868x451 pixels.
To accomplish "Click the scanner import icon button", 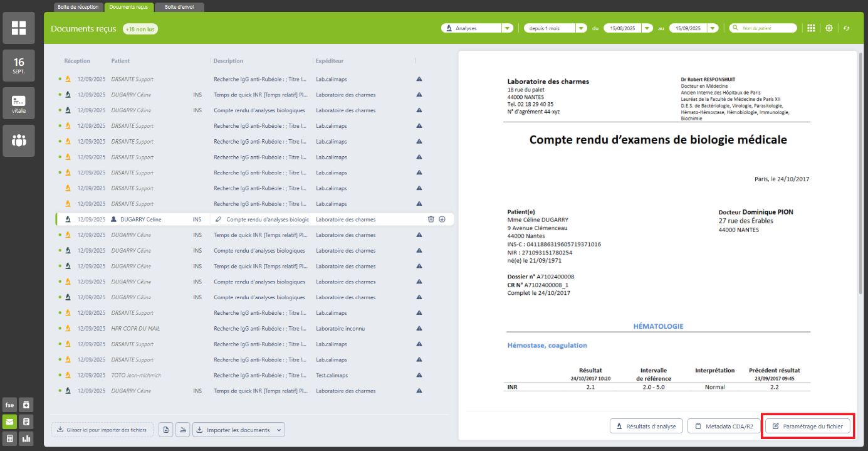I will (182, 430).
